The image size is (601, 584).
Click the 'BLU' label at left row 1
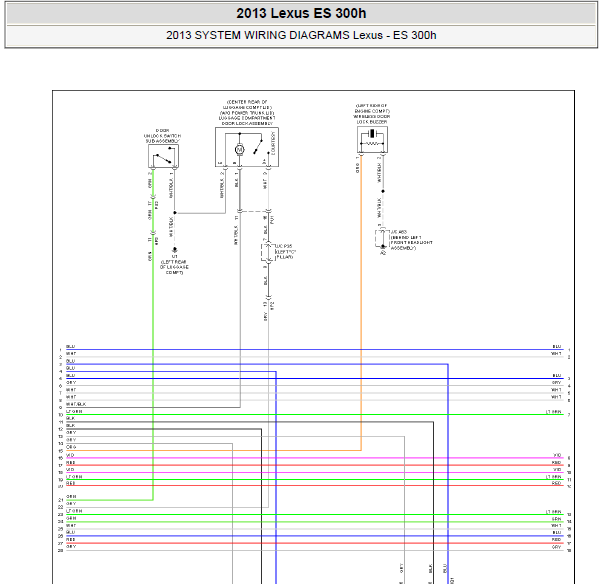pos(71,346)
